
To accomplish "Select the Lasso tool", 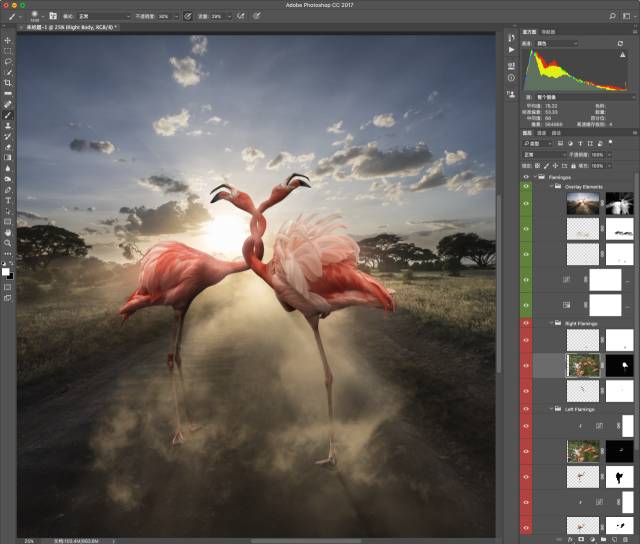I will pos(8,61).
